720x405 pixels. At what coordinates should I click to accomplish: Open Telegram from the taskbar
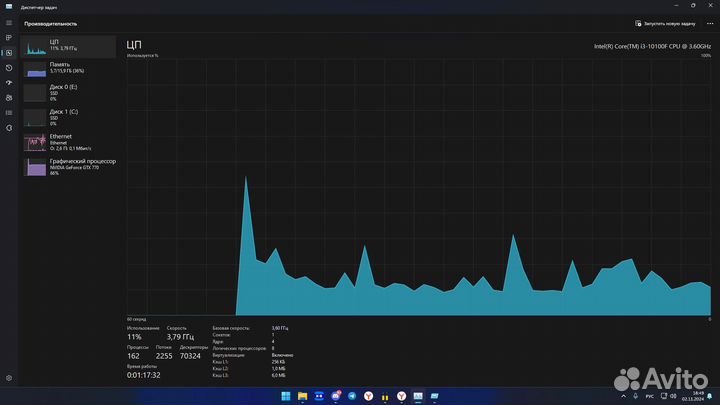(x=351, y=397)
